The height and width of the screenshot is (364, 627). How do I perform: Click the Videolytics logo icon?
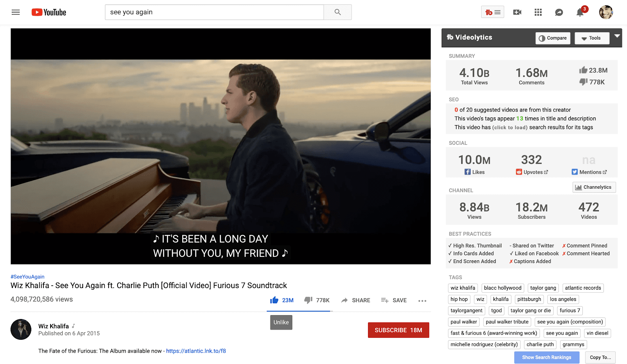450,37
